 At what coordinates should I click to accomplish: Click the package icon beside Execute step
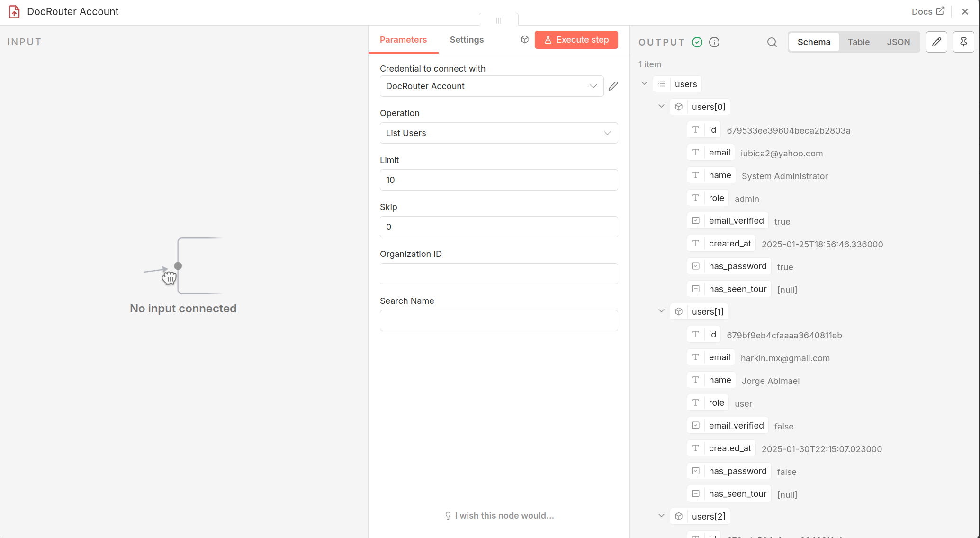524,39
